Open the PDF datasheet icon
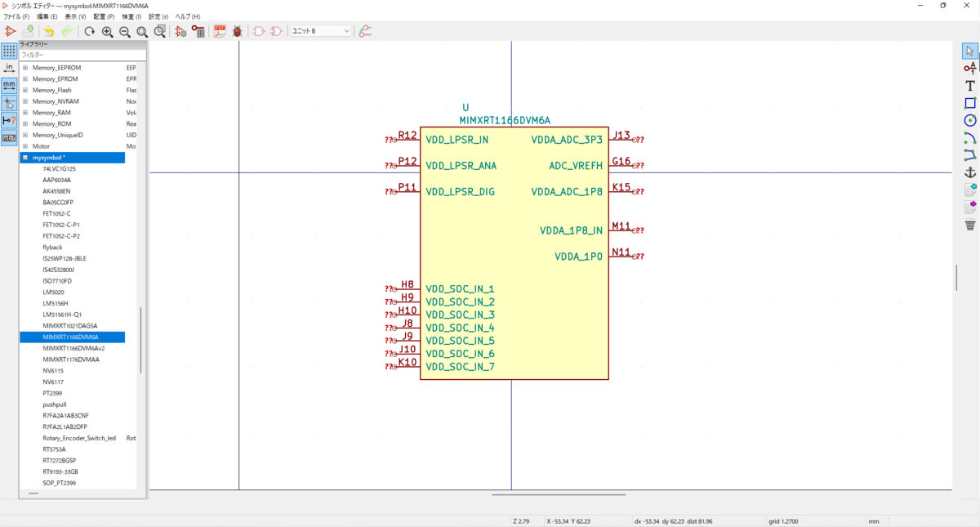 tap(220, 31)
